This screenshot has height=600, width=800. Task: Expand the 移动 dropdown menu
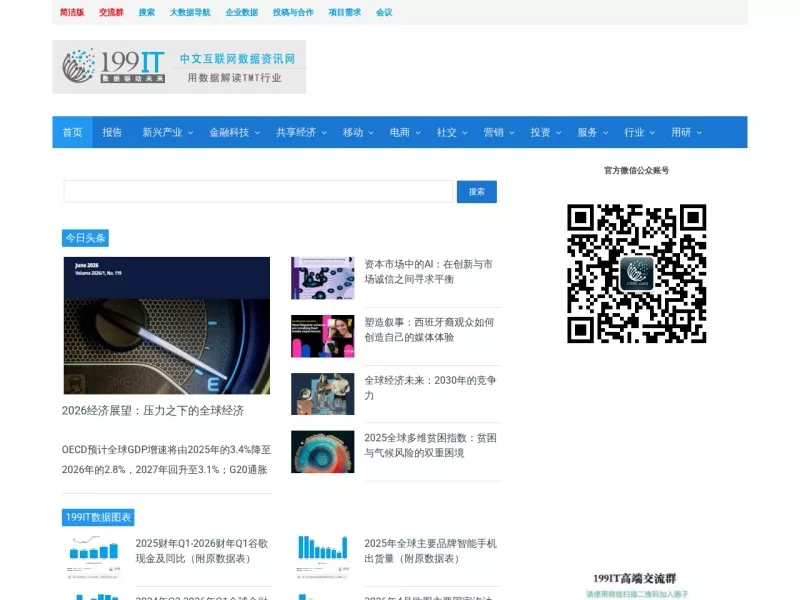(x=358, y=132)
